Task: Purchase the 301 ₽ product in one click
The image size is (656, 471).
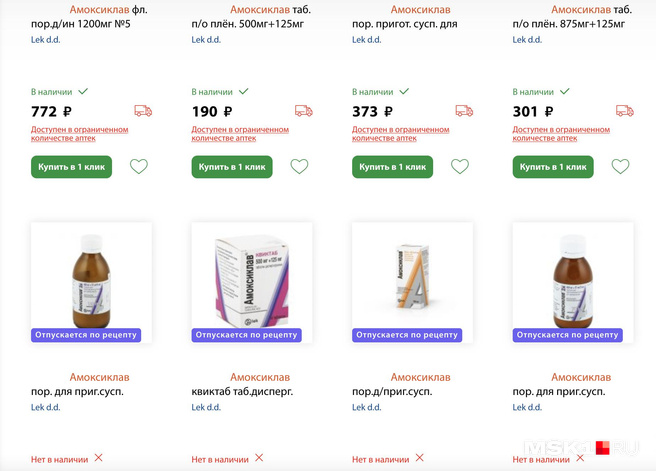Action: 552,167
